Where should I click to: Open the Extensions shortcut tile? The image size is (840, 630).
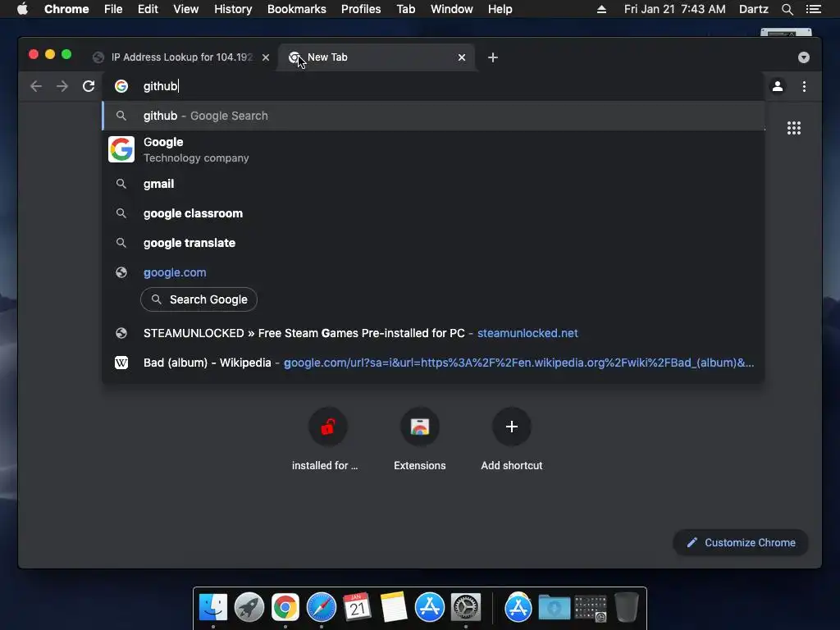[x=419, y=438]
